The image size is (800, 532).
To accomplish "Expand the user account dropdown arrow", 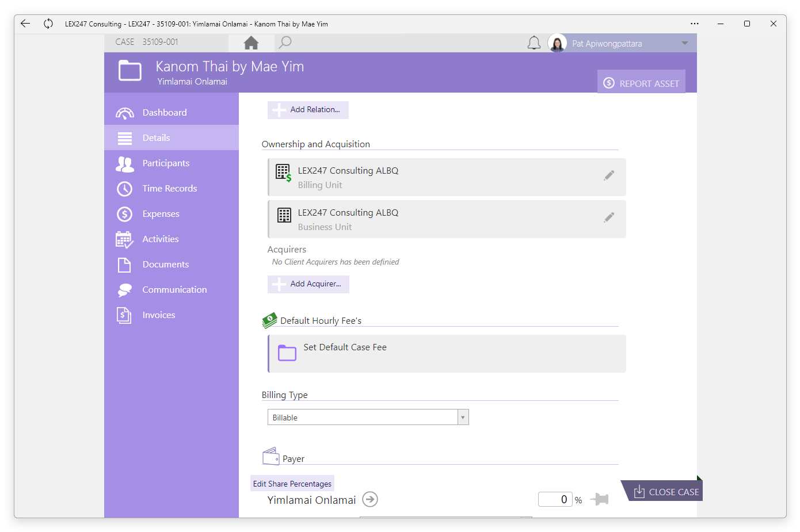I will click(685, 43).
